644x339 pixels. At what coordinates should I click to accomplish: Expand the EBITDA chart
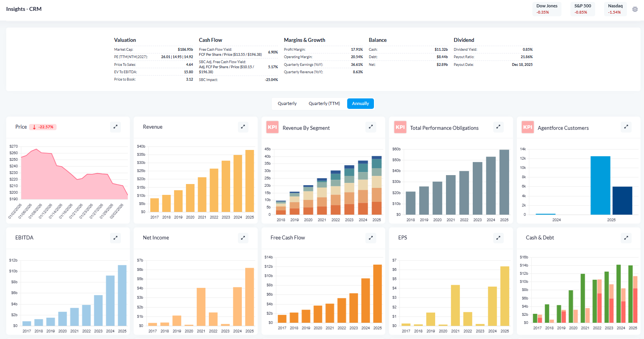[115, 238]
